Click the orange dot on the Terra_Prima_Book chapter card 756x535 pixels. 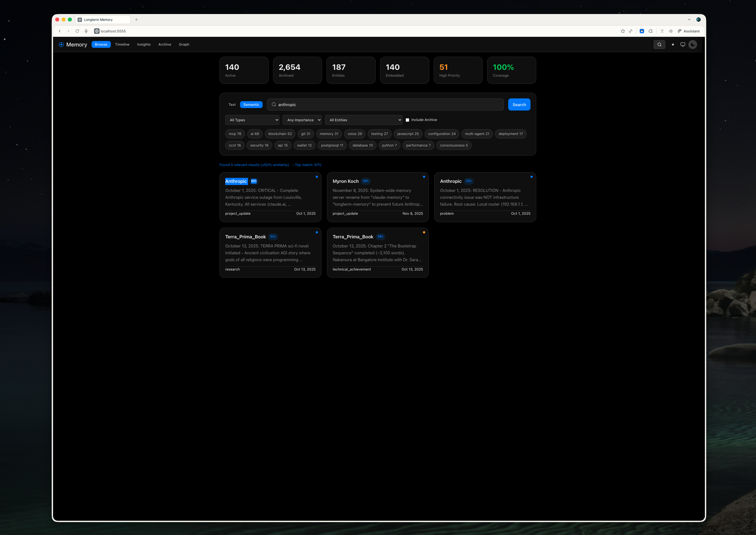click(424, 232)
